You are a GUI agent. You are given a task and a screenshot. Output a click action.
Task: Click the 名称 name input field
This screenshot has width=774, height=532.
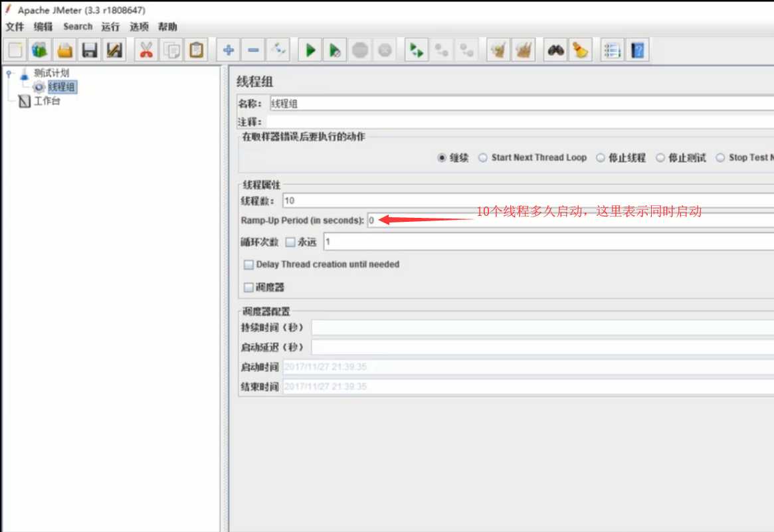[x=522, y=104]
